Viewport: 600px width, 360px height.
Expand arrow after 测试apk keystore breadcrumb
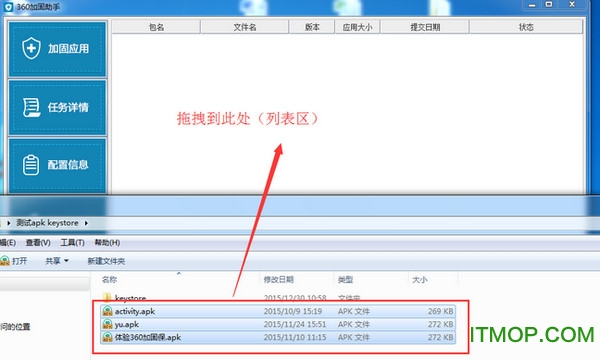pyautogui.click(x=86, y=223)
